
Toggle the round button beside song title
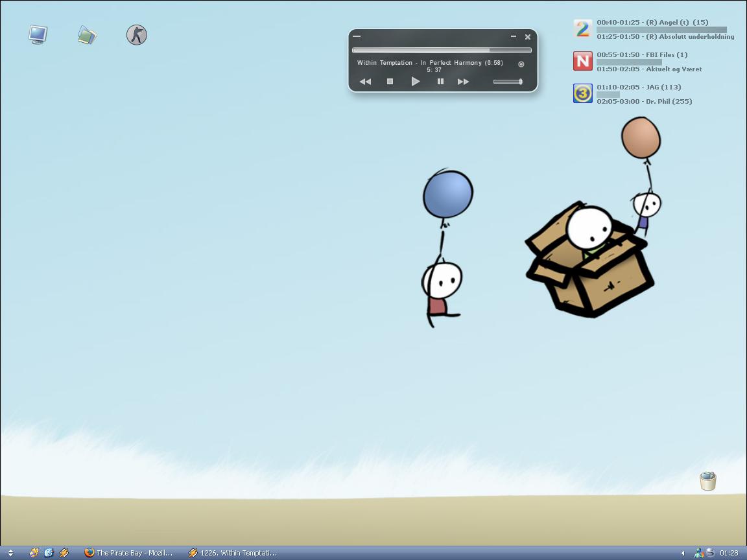(x=521, y=64)
